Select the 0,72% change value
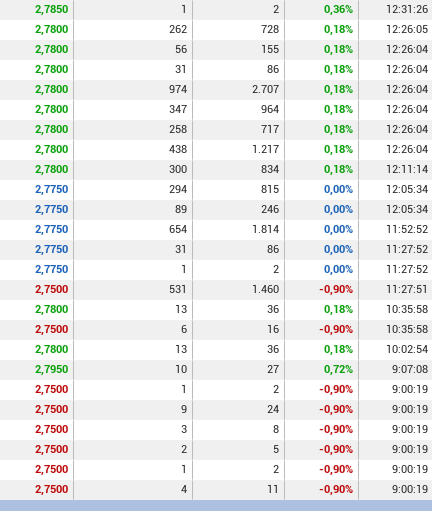 click(338, 369)
